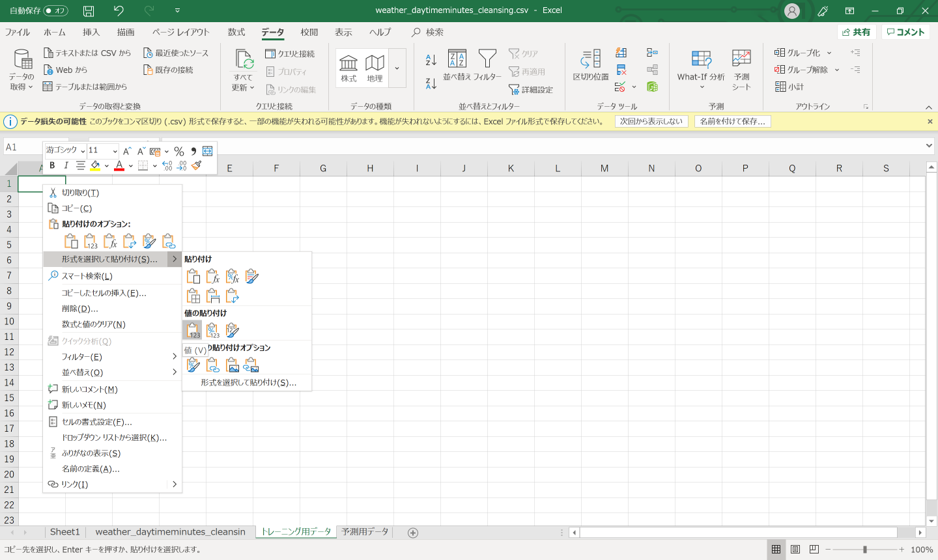
Task: Switch to the Insert (挿入) ribbon tab
Action: (91, 32)
